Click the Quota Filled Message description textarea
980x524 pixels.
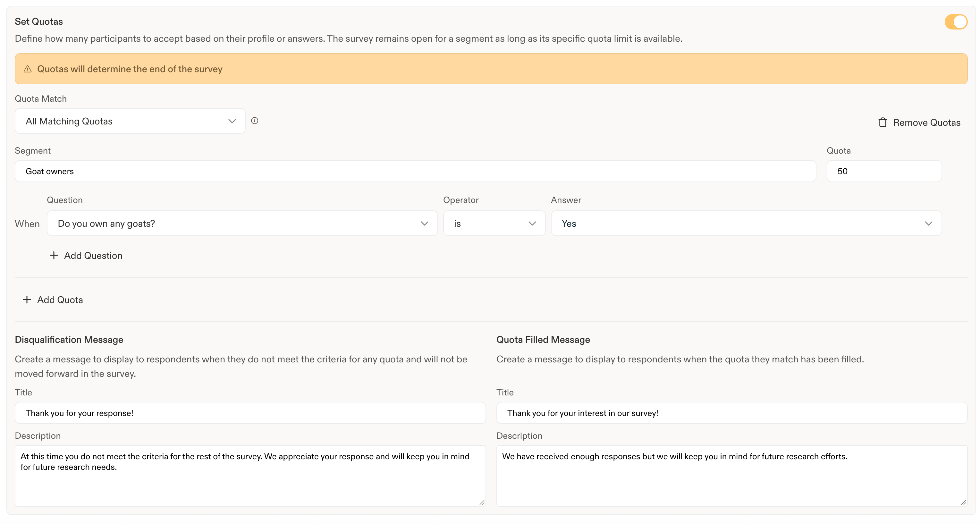[x=731, y=476]
